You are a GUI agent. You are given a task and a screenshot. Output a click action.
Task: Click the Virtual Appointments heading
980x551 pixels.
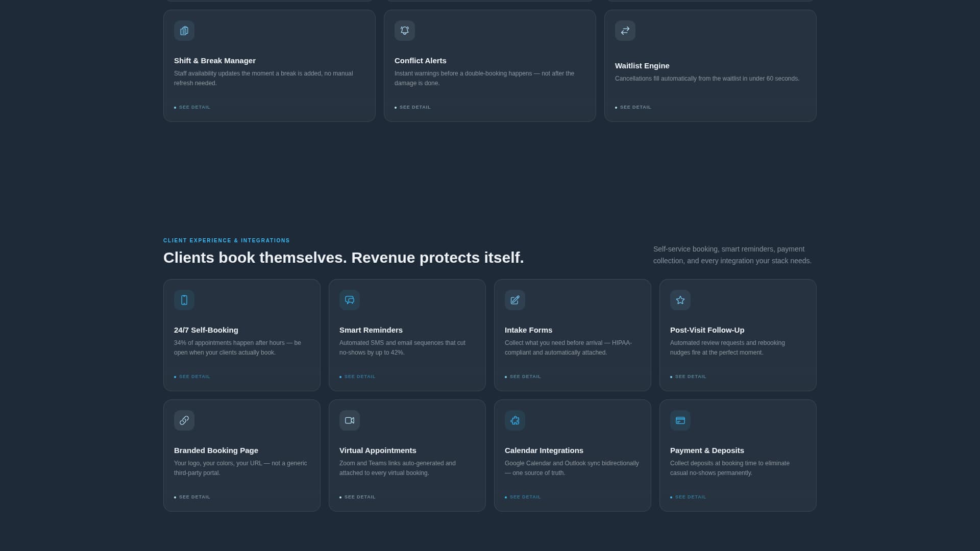(x=378, y=450)
